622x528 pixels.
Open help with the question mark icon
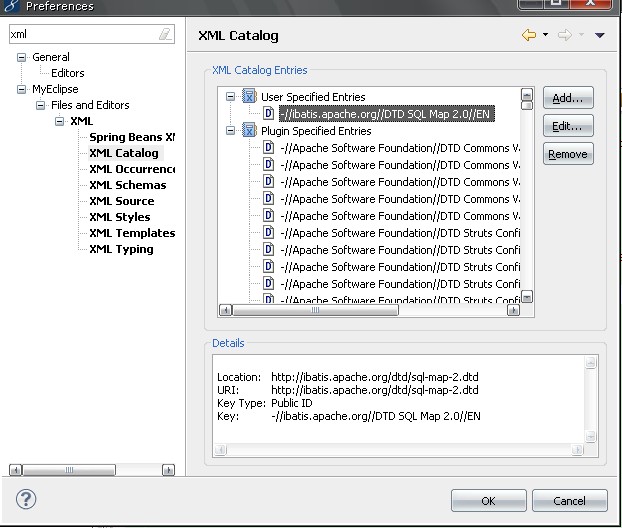[26, 499]
